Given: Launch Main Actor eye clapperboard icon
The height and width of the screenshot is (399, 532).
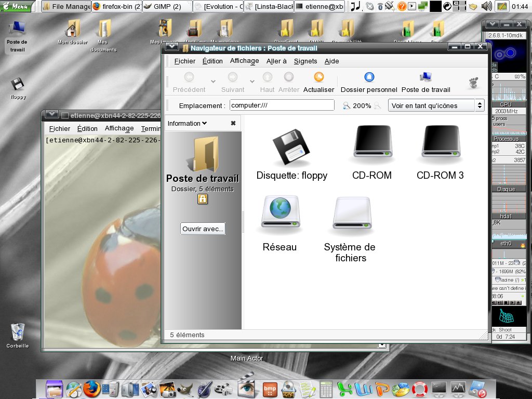Looking at the screenshot, I should (247, 385).
